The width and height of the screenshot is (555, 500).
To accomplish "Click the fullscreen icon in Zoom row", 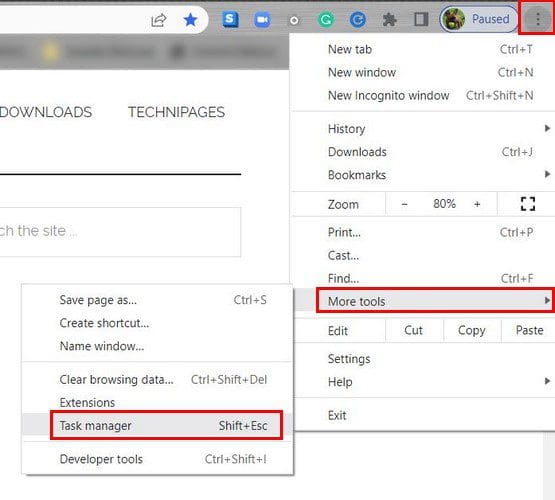I will pos(528,204).
